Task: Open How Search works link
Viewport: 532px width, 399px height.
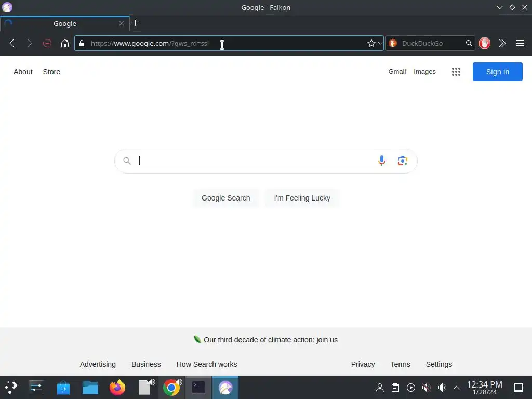Action: click(207, 364)
